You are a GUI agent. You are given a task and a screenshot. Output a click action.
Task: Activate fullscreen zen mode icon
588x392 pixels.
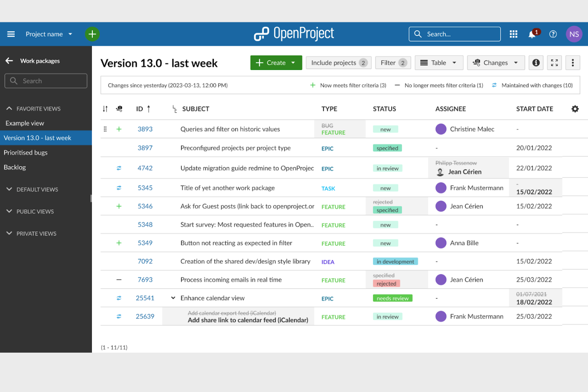(554, 63)
